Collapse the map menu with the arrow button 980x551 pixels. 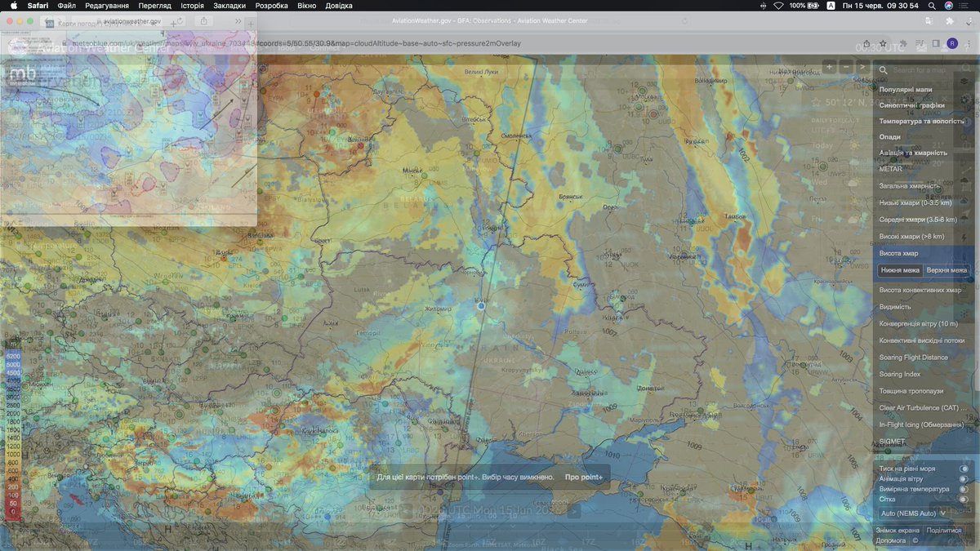862,67
